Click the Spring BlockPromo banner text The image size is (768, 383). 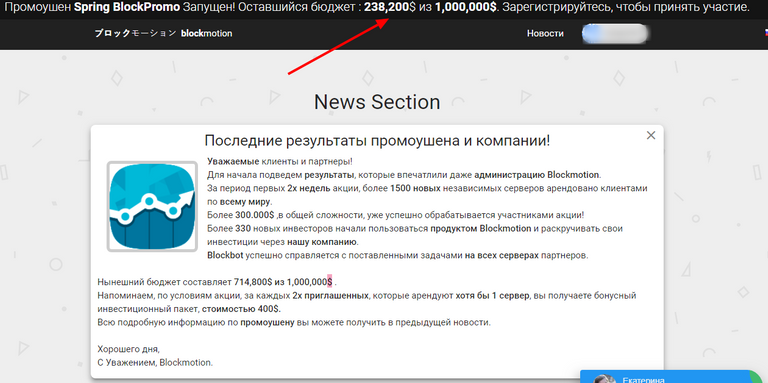point(127,8)
